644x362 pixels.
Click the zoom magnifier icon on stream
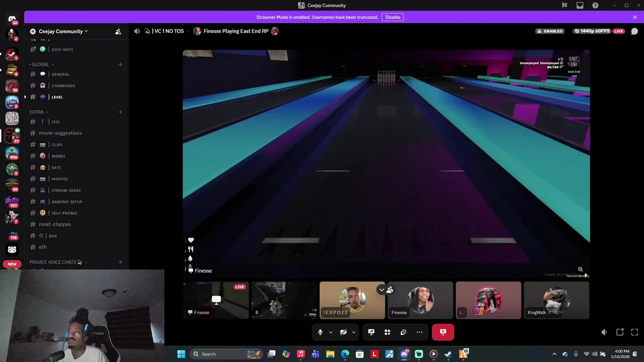click(580, 269)
